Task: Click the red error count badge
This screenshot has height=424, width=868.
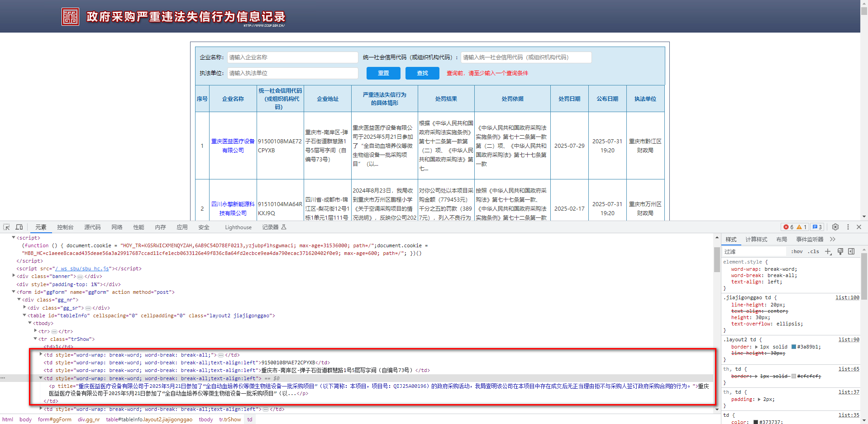Action: click(789, 227)
